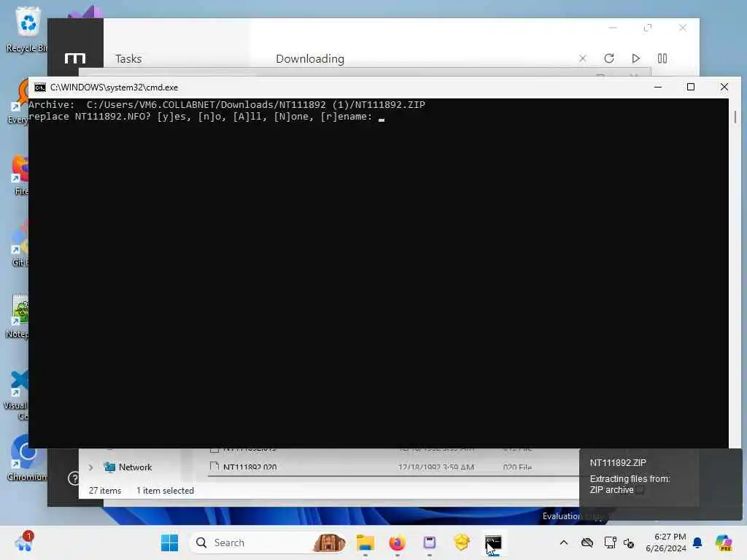Click the cmd window vertical scrollbar
This screenshot has height=560, width=747.
(x=735, y=273)
